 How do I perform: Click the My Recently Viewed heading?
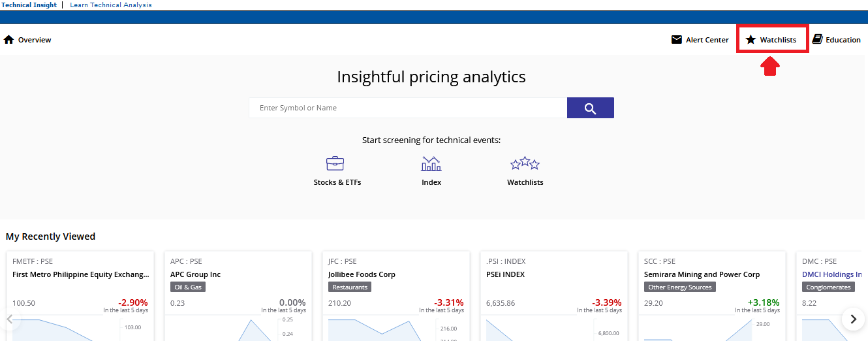coord(51,236)
